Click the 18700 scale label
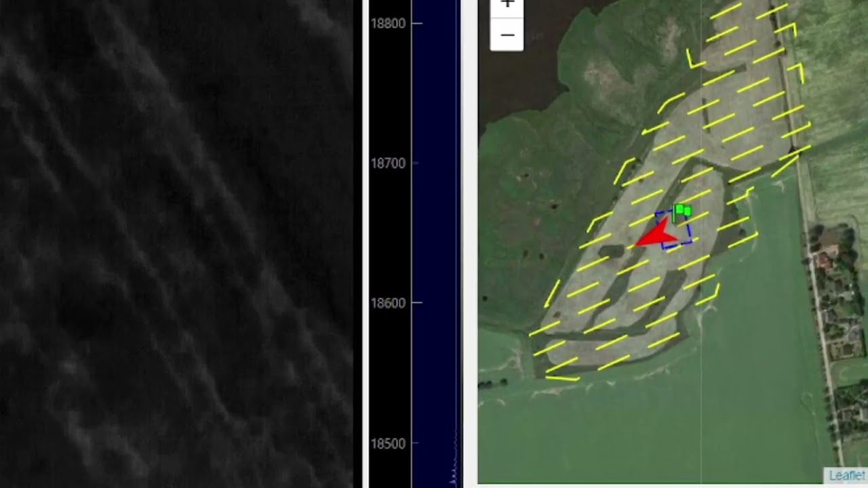 [388, 163]
